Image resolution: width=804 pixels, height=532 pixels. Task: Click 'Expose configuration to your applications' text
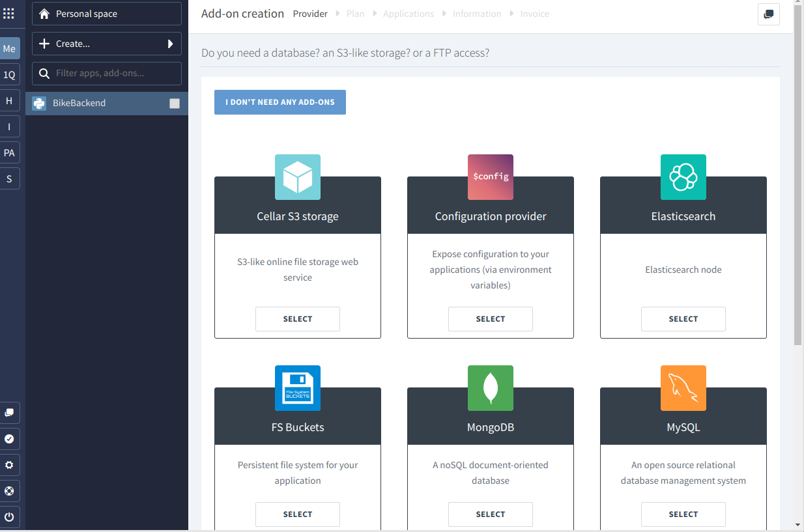pos(491,270)
